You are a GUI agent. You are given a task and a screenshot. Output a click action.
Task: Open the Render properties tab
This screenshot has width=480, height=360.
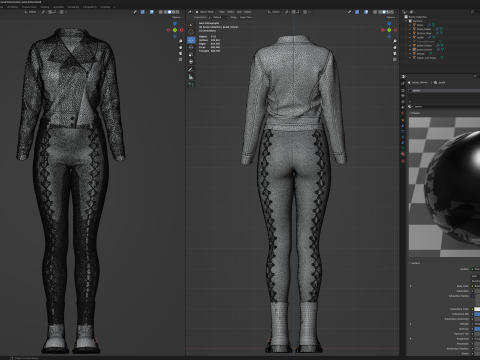(x=403, y=90)
